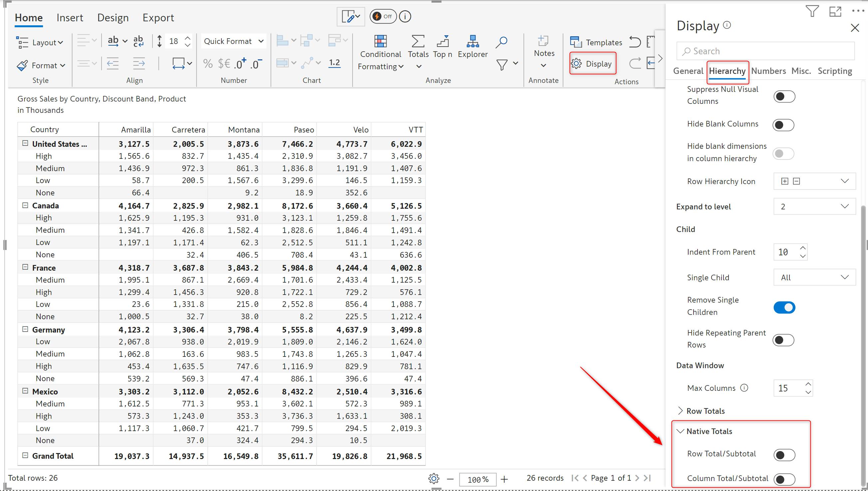The image size is (868, 491).
Task: Click the Display button in Actions
Action: [592, 64]
